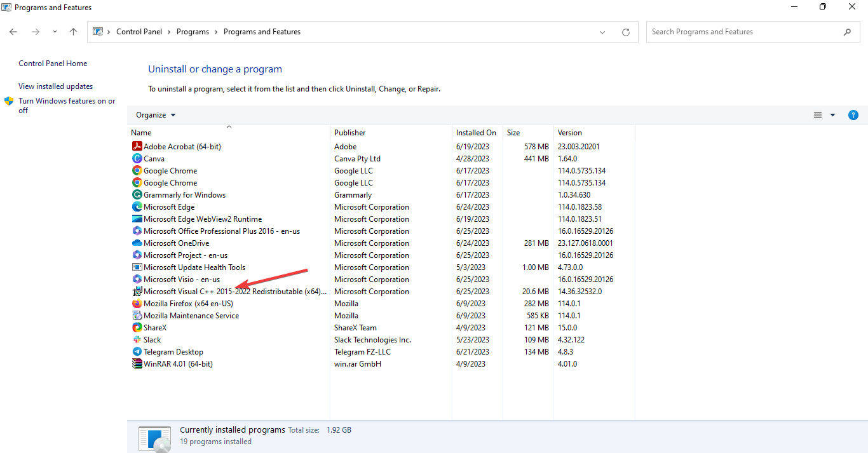Click the Microsoft Edge program icon
The height and width of the screenshot is (453, 868).
tap(137, 207)
